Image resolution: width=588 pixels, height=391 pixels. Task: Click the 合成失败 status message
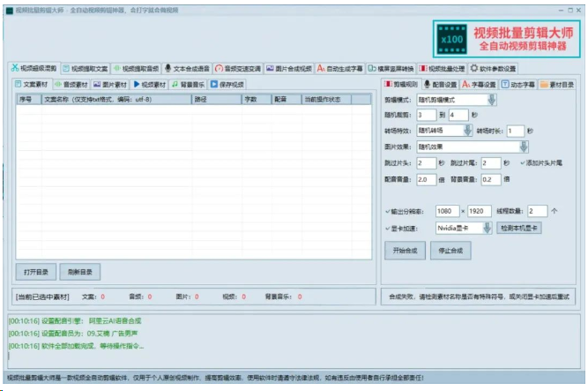coord(479,297)
